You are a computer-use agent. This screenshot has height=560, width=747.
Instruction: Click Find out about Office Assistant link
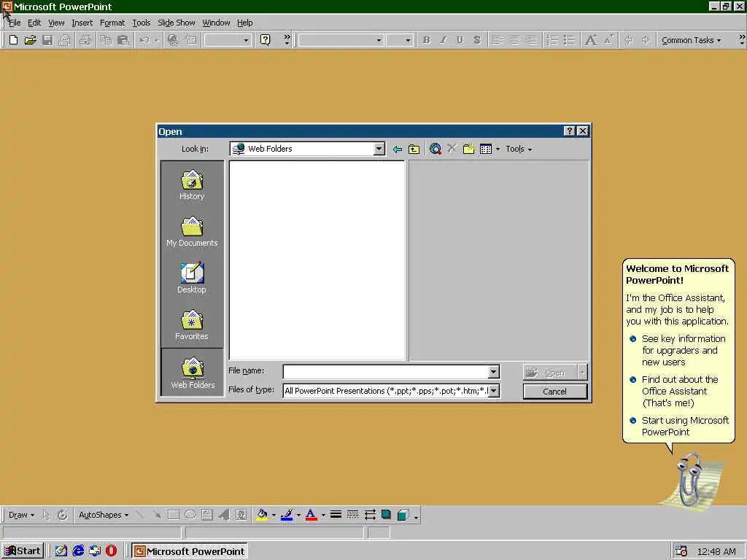pos(680,392)
